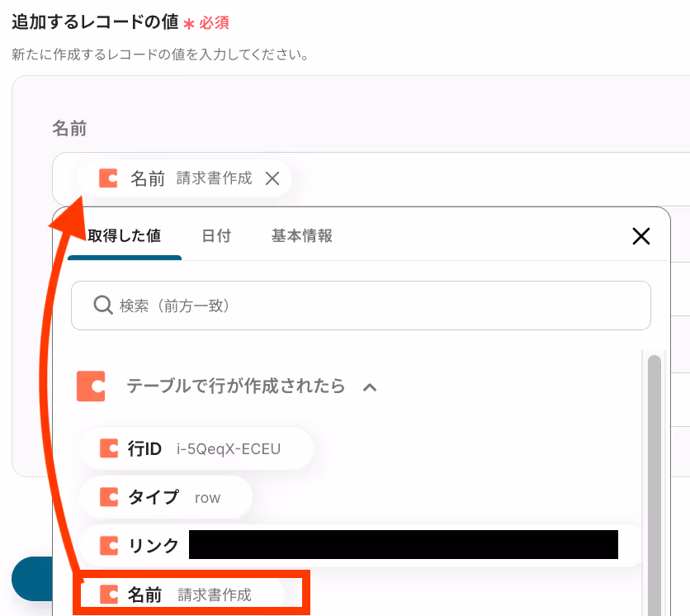
Task: Click the Coda icon beside テーブルで行が作成されたら
Action: coord(91,386)
